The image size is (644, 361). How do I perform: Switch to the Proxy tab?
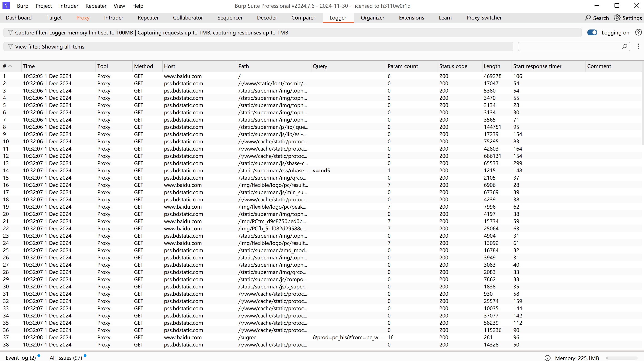pyautogui.click(x=83, y=18)
